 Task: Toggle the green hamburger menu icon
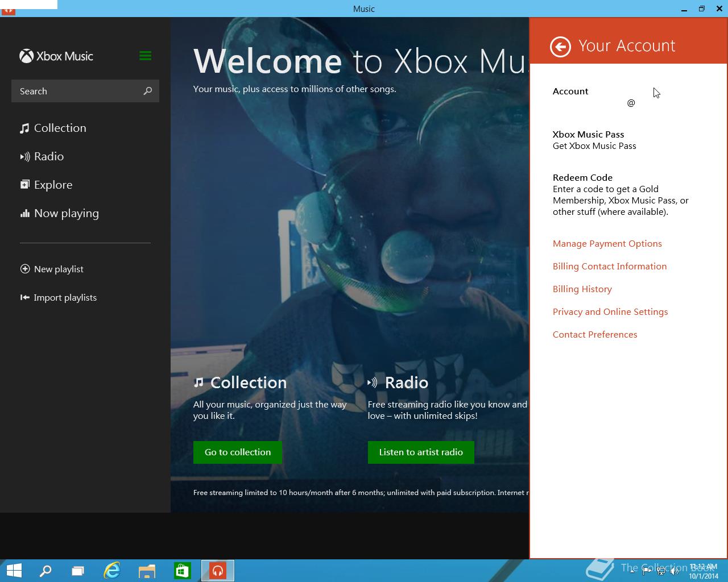coord(145,56)
